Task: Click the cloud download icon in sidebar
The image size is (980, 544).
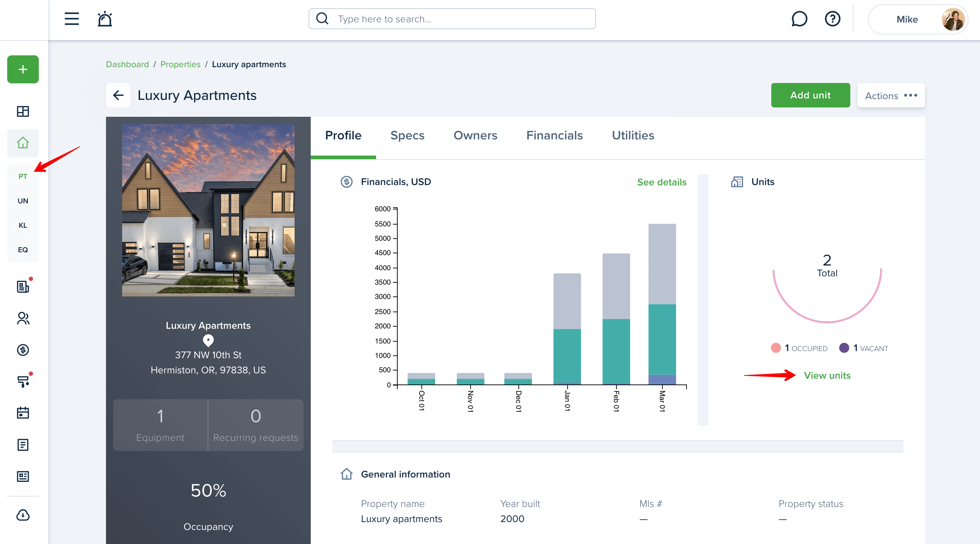Action: [x=23, y=515]
